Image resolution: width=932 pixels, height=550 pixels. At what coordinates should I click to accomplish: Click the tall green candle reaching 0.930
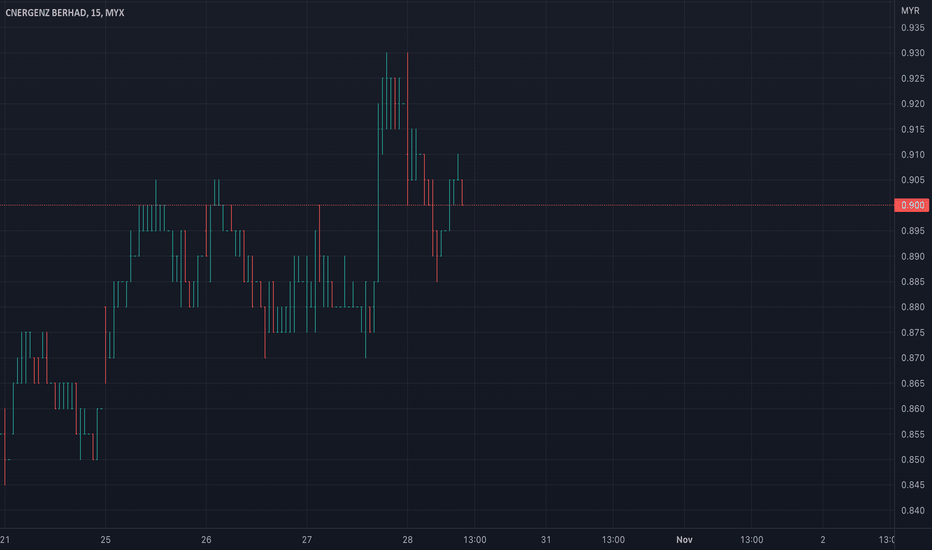point(386,90)
